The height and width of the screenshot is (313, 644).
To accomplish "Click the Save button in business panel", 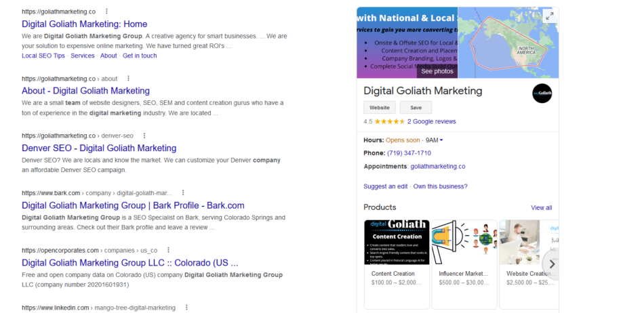I will pyautogui.click(x=416, y=108).
